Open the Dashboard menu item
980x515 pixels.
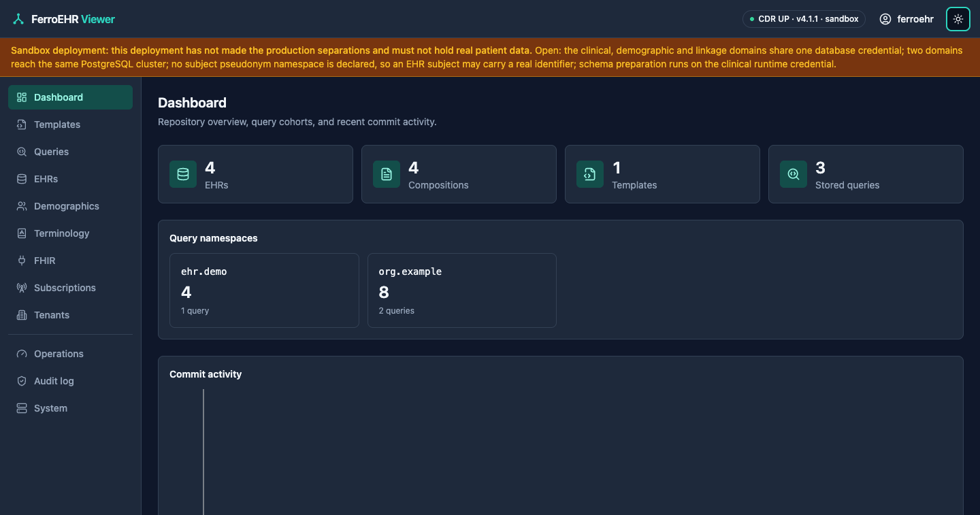[70, 97]
